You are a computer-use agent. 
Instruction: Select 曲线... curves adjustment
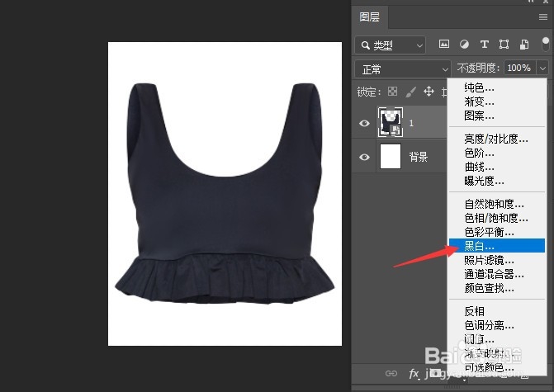pos(497,167)
